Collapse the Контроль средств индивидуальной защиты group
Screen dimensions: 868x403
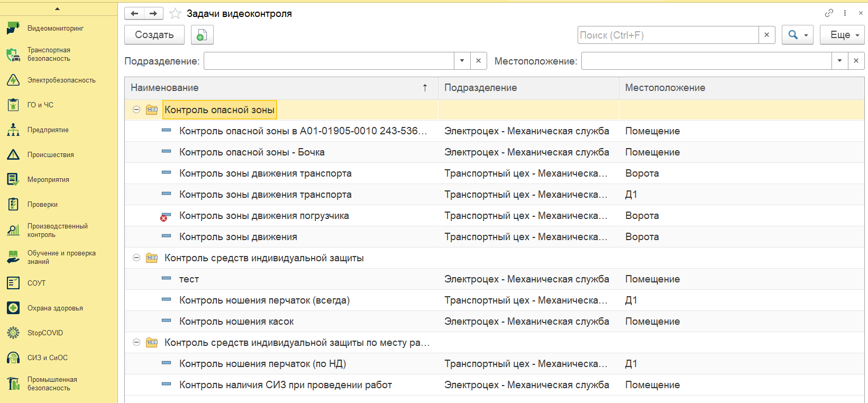click(136, 258)
